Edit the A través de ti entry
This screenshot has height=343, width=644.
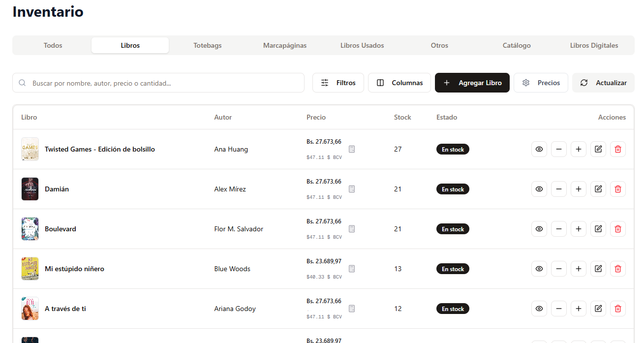[x=598, y=309]
